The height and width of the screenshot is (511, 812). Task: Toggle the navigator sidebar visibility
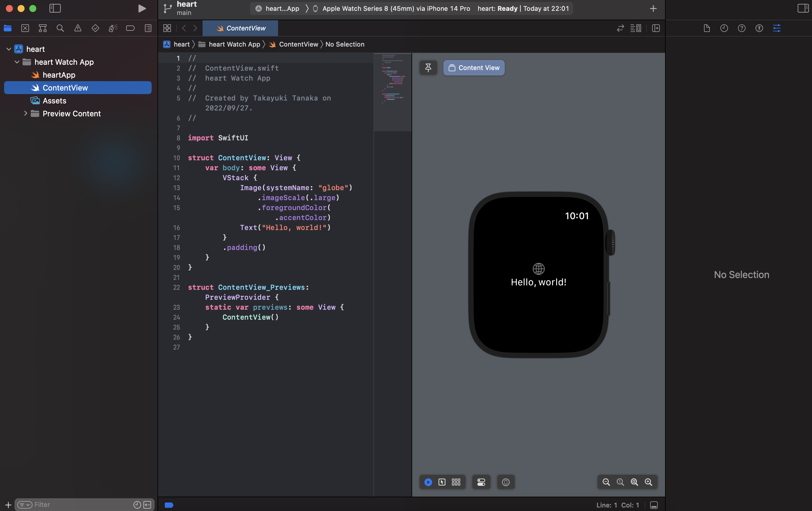coord(55,8)
